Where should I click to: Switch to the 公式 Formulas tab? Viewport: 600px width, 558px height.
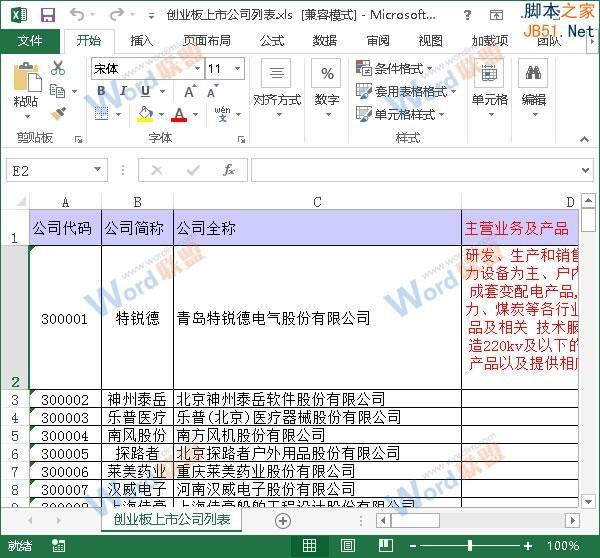tap(272, 41)
